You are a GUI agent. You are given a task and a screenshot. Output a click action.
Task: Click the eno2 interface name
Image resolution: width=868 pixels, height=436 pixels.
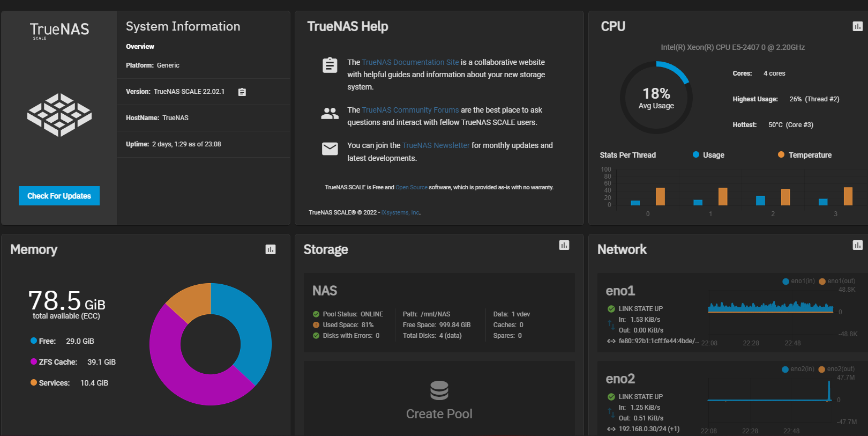(x=620, y=379)
